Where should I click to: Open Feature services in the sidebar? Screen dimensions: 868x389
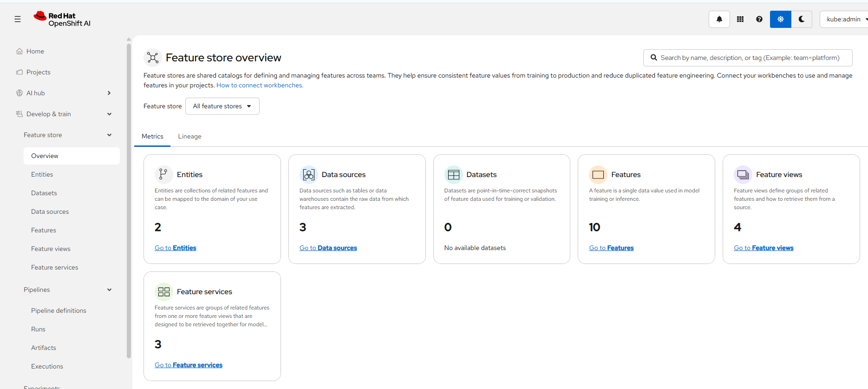point(72,267)
